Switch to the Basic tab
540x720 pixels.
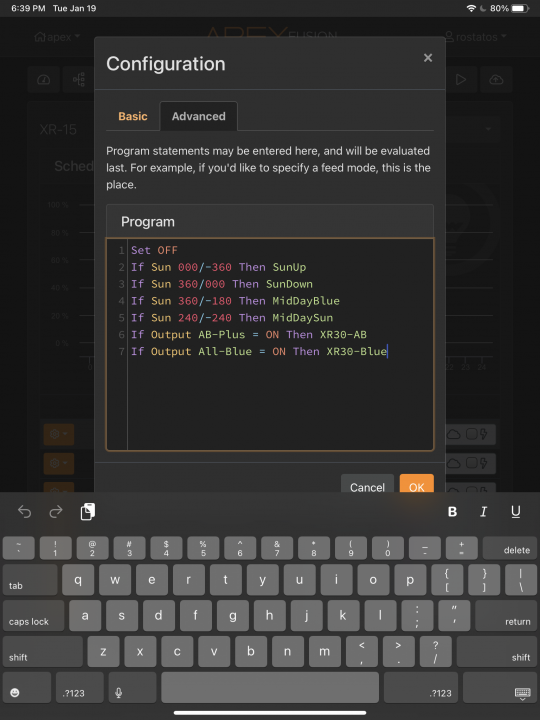pyautogui.click(x=133, y=116)
